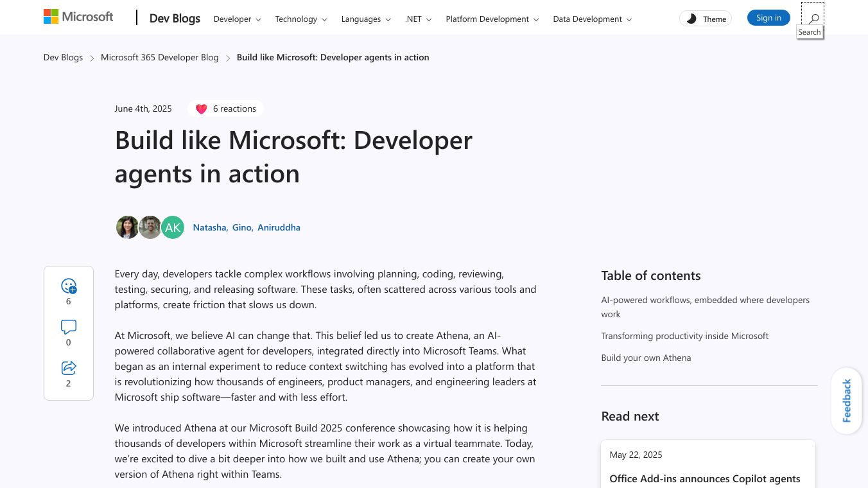Click the Sign in button
This screenshot has width=868, height=488.
click(x=768, y=18)
